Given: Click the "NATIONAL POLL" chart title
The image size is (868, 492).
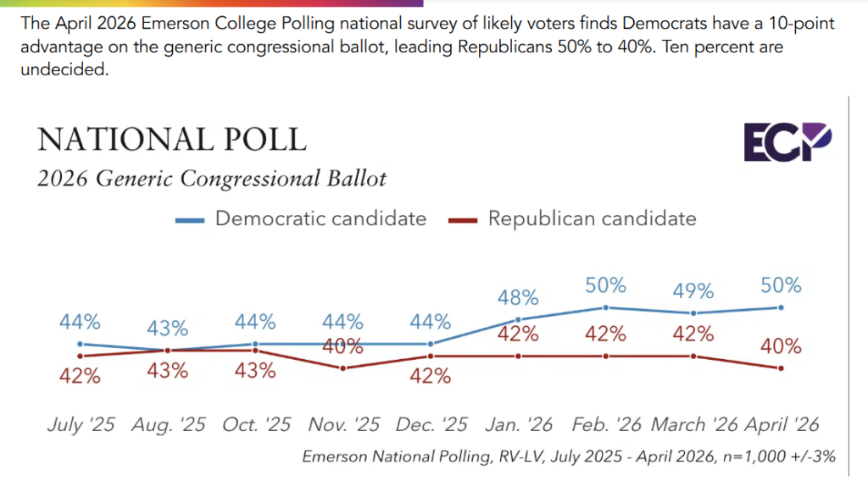Looking at the screenshot, I should [x=172, y=139].
